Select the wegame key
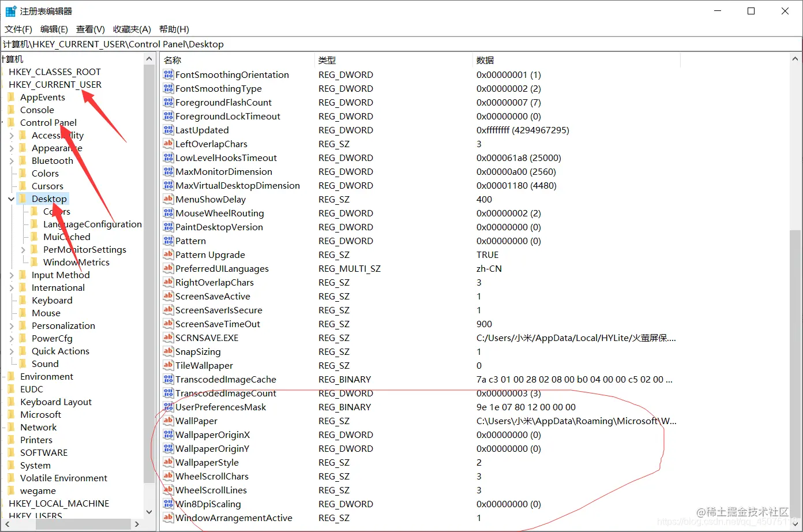Viewport: 803px width, 532px height. click(38, 490)
